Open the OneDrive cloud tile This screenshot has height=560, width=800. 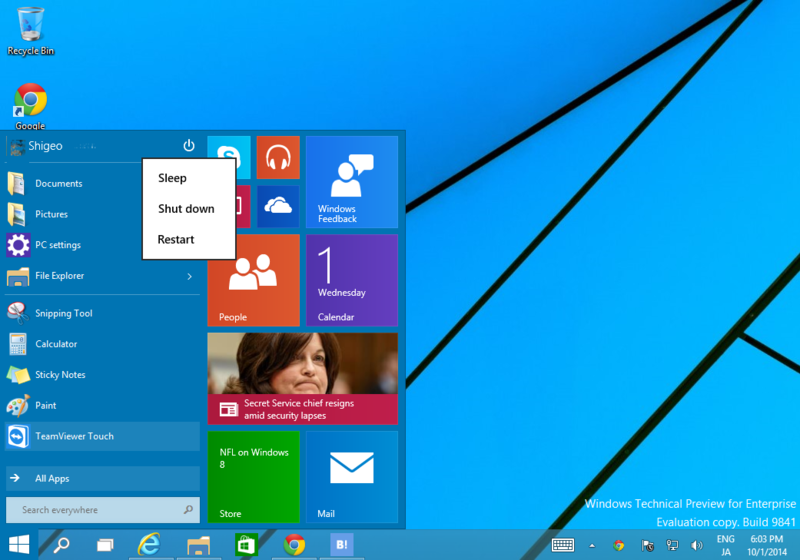click(x=278, y=207)
